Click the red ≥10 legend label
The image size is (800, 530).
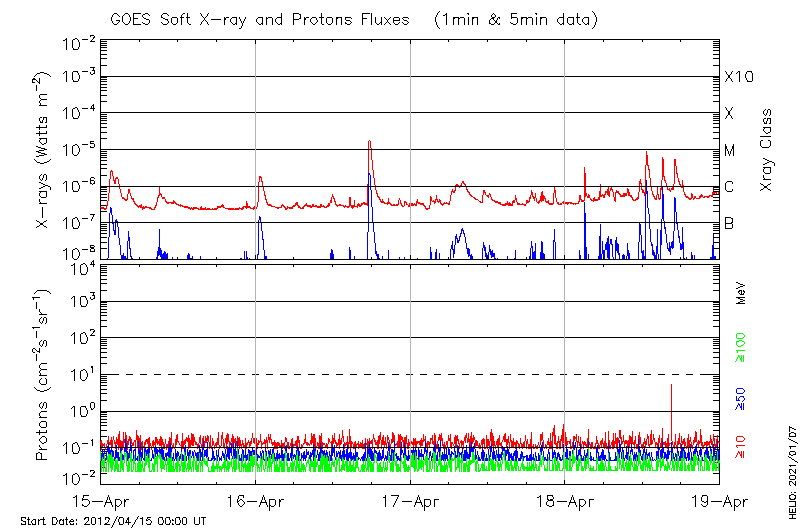[741, 448]
